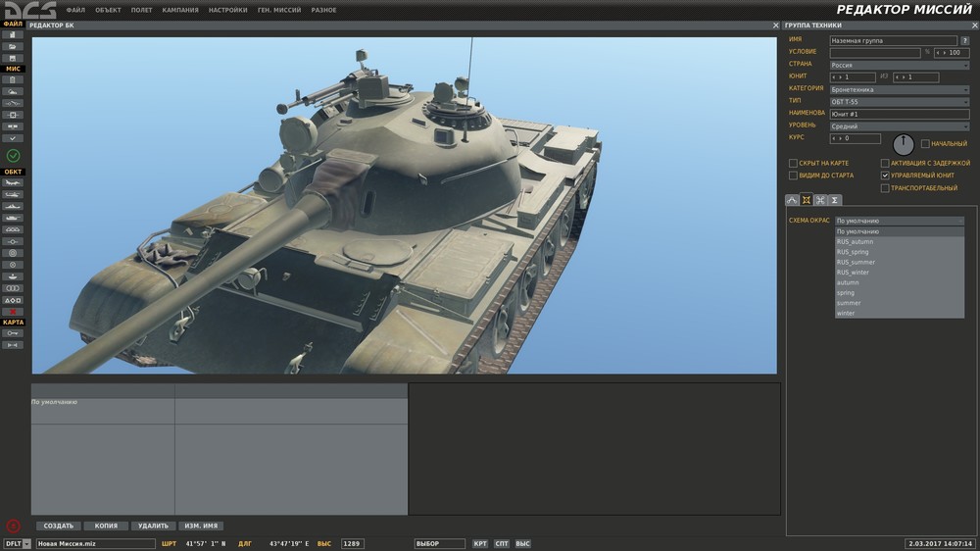
Task: Open the РАЗНОЕ menu
Action: pyautogui.click(x=323, y=10)
